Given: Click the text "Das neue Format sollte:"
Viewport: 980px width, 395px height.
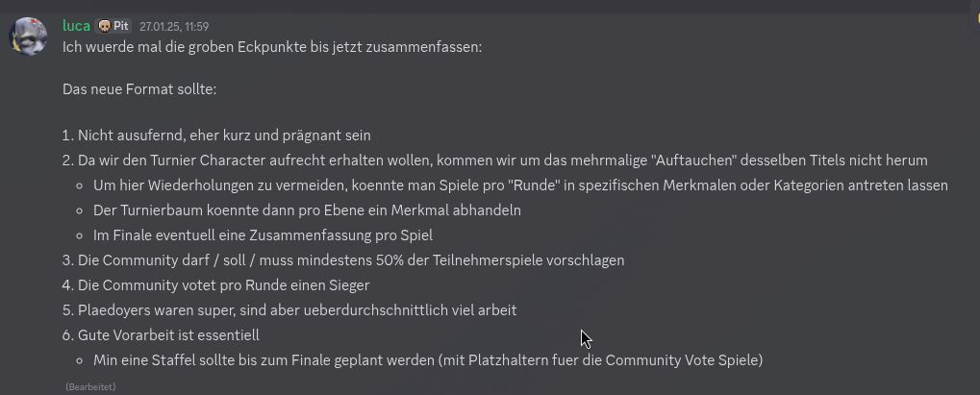Looking at the screenshot, I should click(139, 89).
